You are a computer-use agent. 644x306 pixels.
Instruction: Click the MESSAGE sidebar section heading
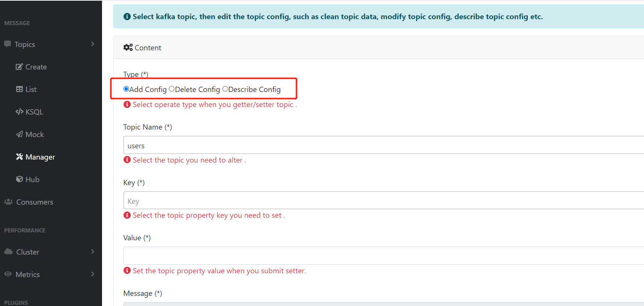(x=17, y=23)
